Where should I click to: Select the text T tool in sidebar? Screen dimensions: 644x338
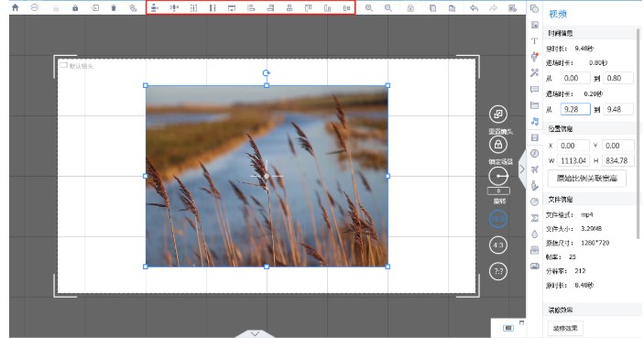coord(534,40)
